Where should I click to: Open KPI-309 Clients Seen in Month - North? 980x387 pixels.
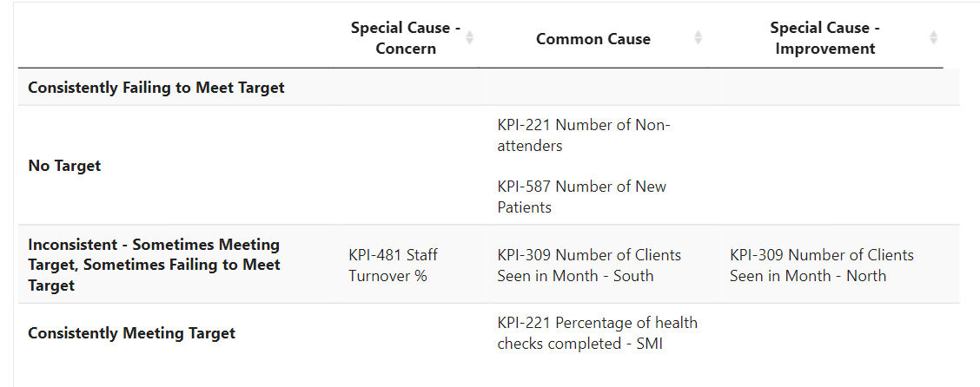(821, 266)
